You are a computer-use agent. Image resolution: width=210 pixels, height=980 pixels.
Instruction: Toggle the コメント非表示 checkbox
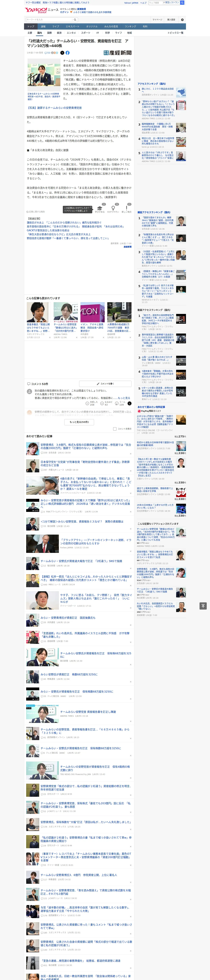[115, 429]
